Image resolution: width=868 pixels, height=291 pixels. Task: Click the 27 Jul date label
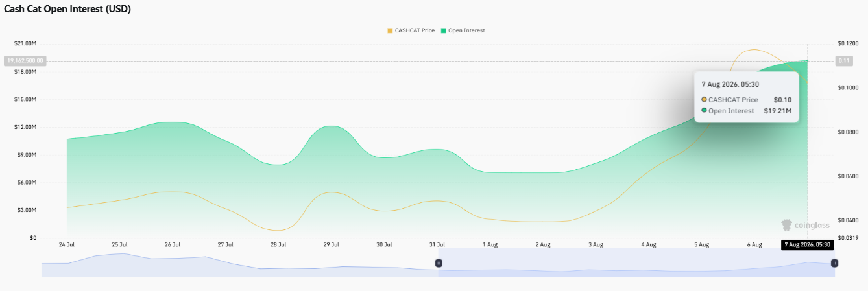coord(225,245)
